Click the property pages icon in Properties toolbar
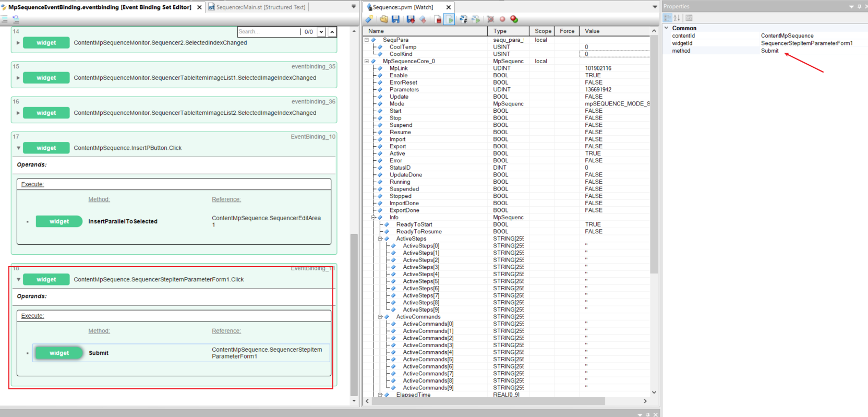The height and width of the screenshot is (417, 868). tap(689, 18)
